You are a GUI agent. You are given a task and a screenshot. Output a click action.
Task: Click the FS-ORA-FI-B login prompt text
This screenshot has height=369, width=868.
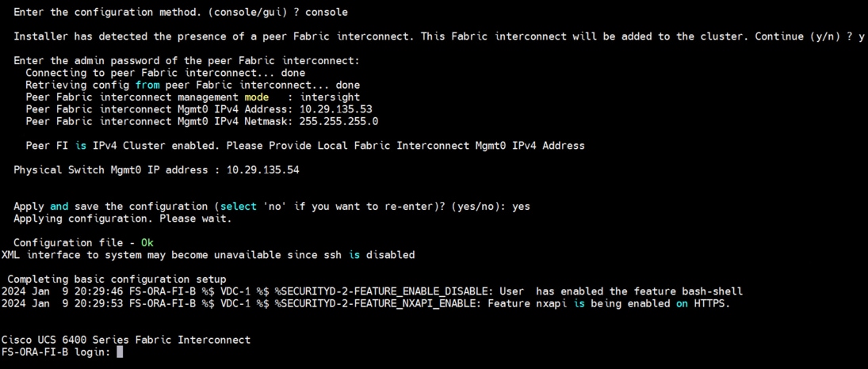56,352
